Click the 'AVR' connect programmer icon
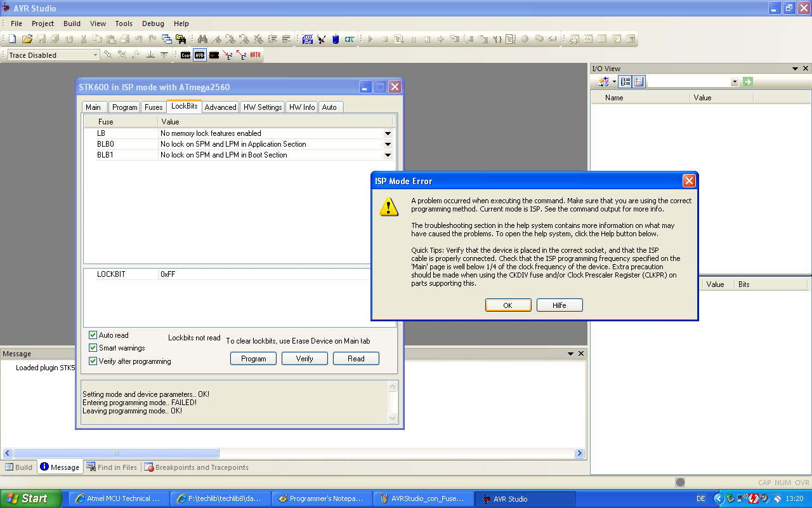Image resolution: width=812 pixels, height=508 pixels. [x=199, y=55]
